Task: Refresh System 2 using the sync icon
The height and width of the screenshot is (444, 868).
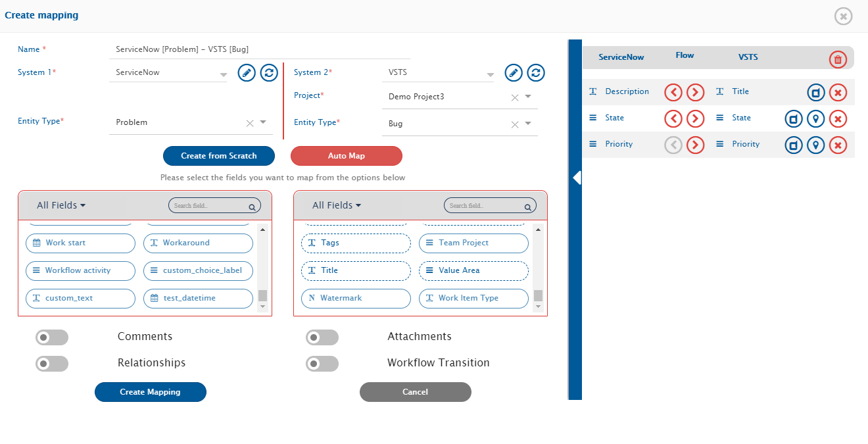Action: 536,72
